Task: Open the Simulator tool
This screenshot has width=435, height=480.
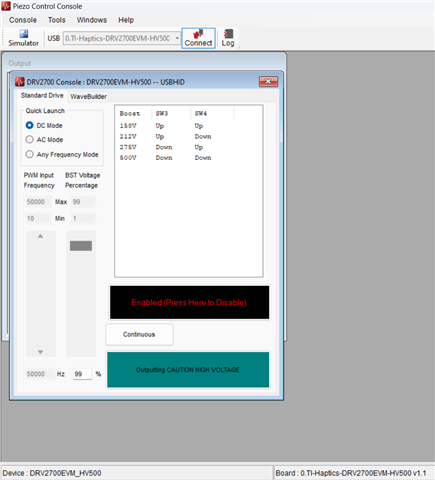Action: pyautogui.click(x=23, y=38)
